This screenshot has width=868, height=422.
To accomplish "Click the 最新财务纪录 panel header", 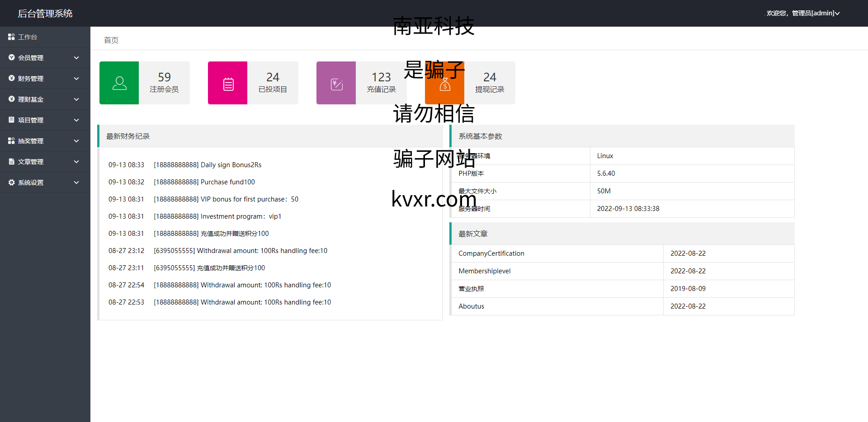I will pos(270,136).
